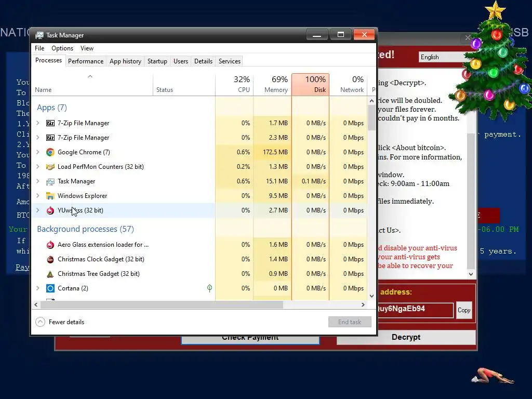Sort processes by Memory column
The height and width of the screenshot is (399, 532).
(272, 85)
